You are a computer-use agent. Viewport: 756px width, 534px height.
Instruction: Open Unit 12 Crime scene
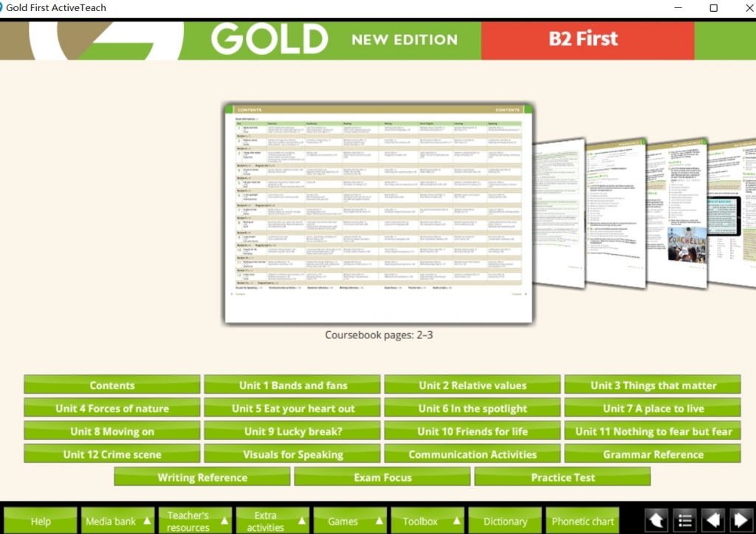click(x=112, y=454)
